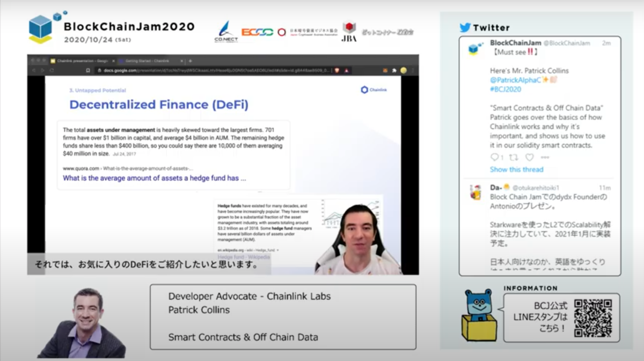Like the BlockChainJam tweet with the heart

530,157
